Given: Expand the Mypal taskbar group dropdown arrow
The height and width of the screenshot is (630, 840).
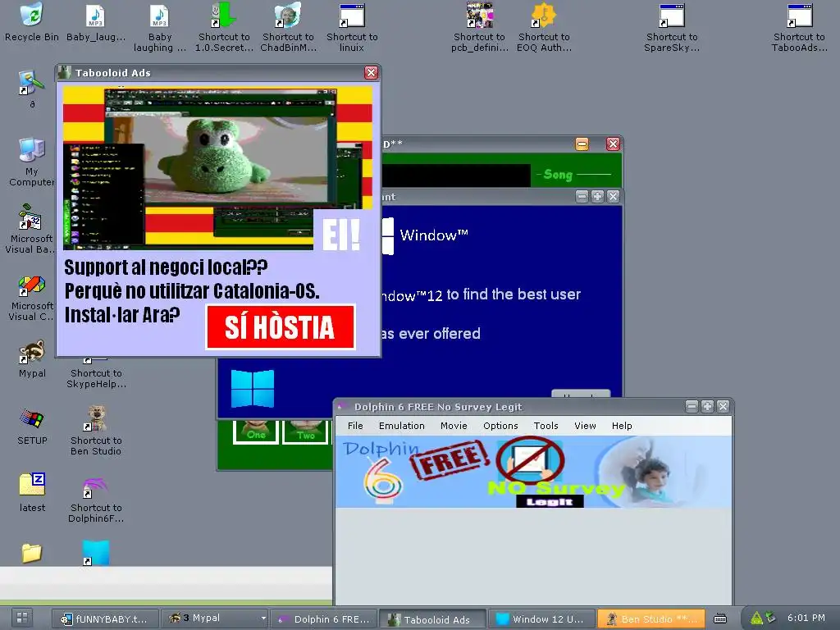Looking at the screenshot, I should [263, 619].
